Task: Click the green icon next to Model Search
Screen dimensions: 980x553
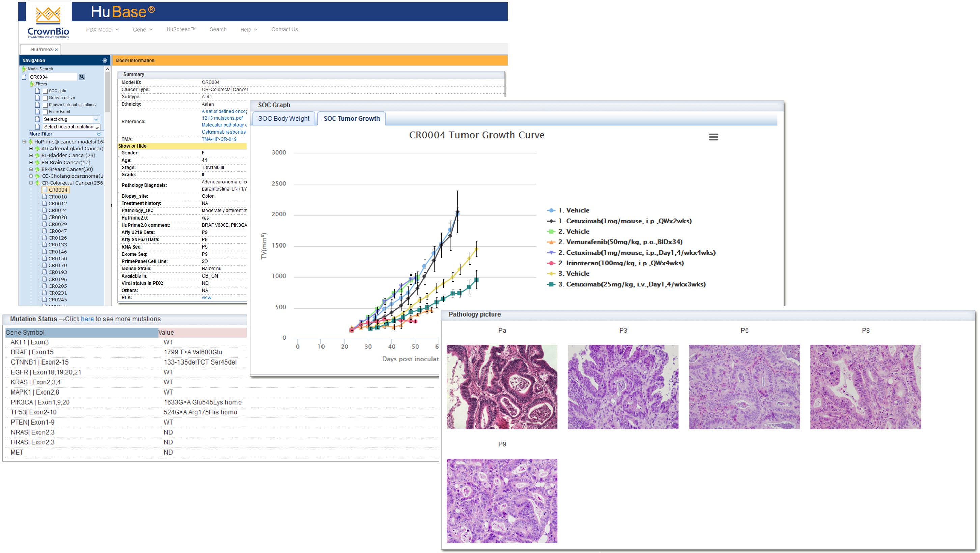Action: pyautogui.click(x=24, y=69)
